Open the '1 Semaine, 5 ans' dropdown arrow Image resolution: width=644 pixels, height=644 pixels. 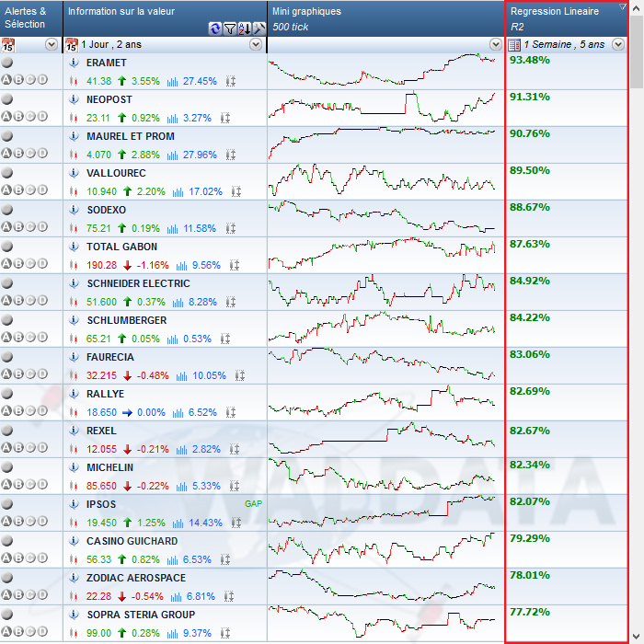pyautogui.click(x=618, y=44)
